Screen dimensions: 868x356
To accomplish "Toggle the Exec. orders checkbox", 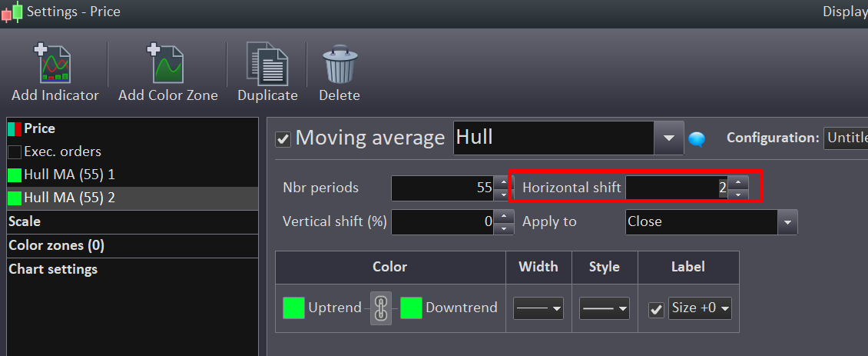I will point(15,152).
